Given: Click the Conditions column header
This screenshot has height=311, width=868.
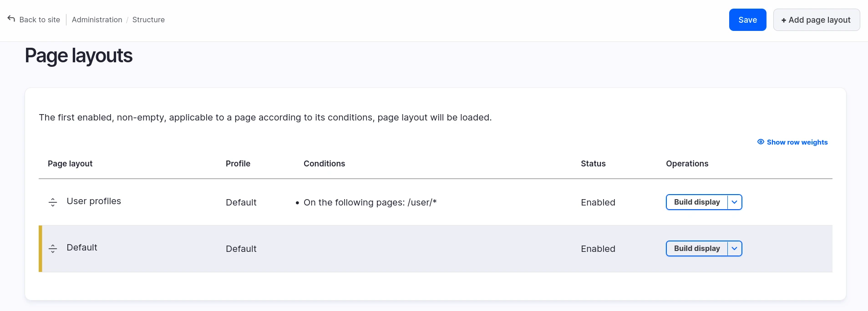Looking at the screenshot, I should (324, 164).
